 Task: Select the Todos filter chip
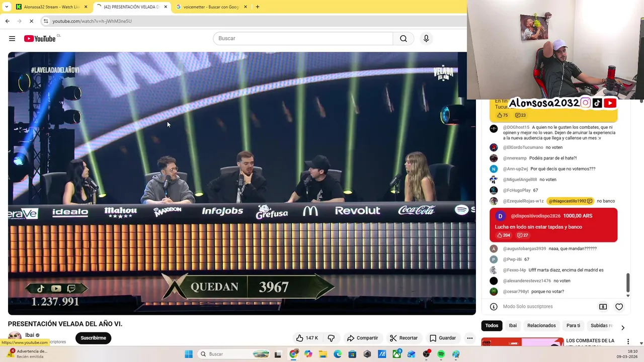click(x=492, y=325)
